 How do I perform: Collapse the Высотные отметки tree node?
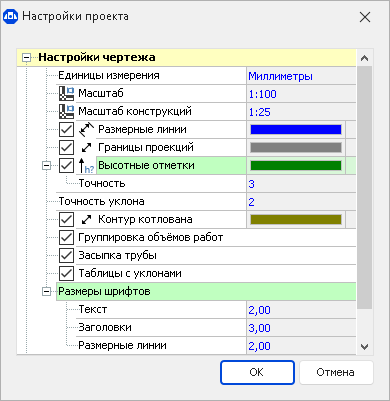click(47, 166)
